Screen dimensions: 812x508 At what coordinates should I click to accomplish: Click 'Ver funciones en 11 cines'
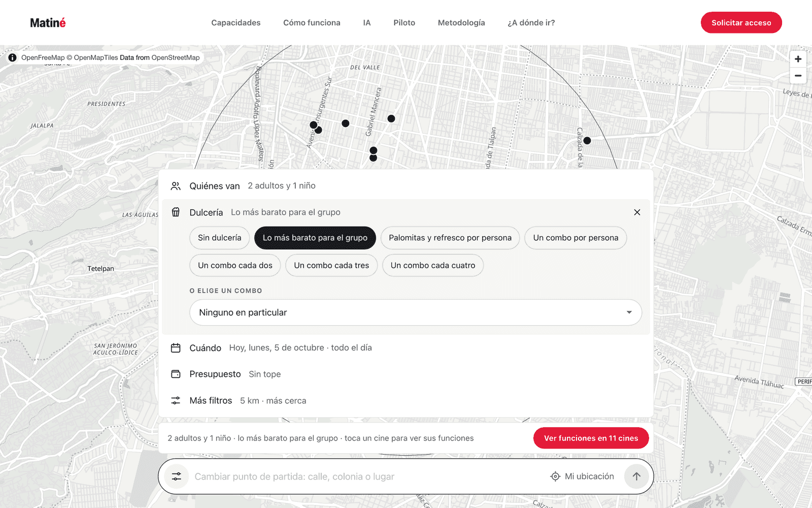591,438
